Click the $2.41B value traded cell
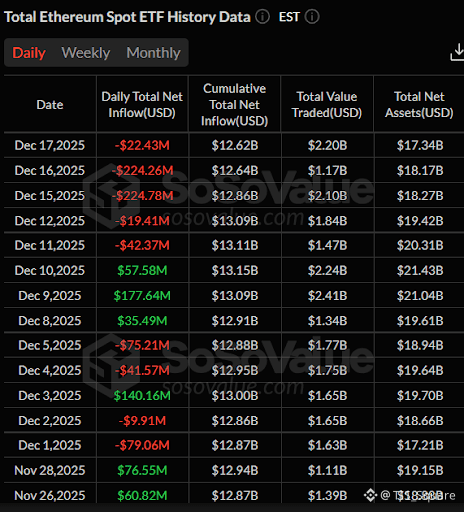This screenshot has height=512, width=464. pos(327,296)
